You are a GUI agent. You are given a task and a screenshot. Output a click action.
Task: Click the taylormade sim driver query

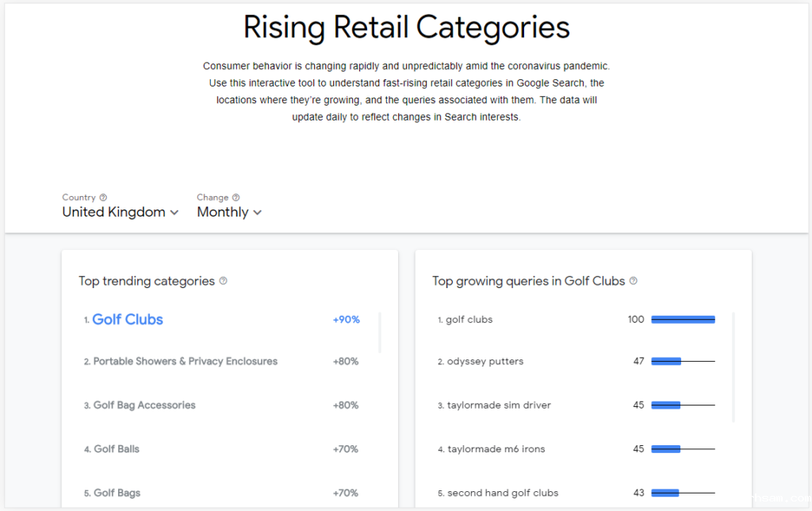pyautogui.click(x=499, y=405)
